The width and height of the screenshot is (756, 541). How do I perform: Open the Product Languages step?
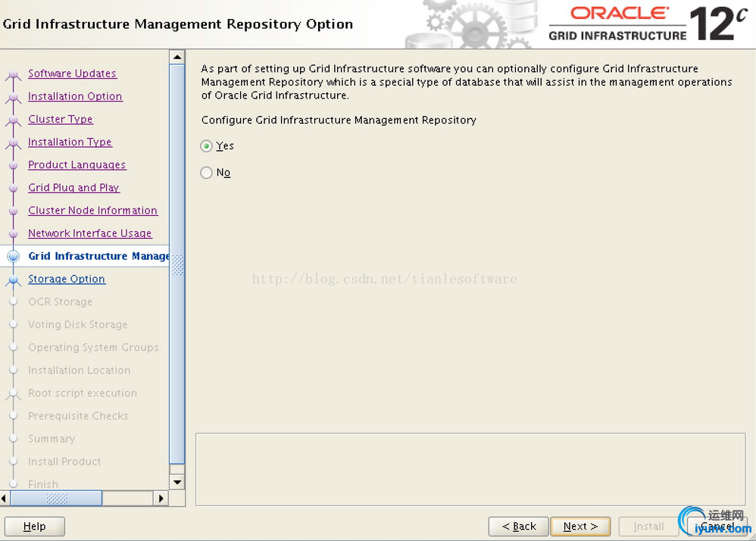tap(77, 164)
